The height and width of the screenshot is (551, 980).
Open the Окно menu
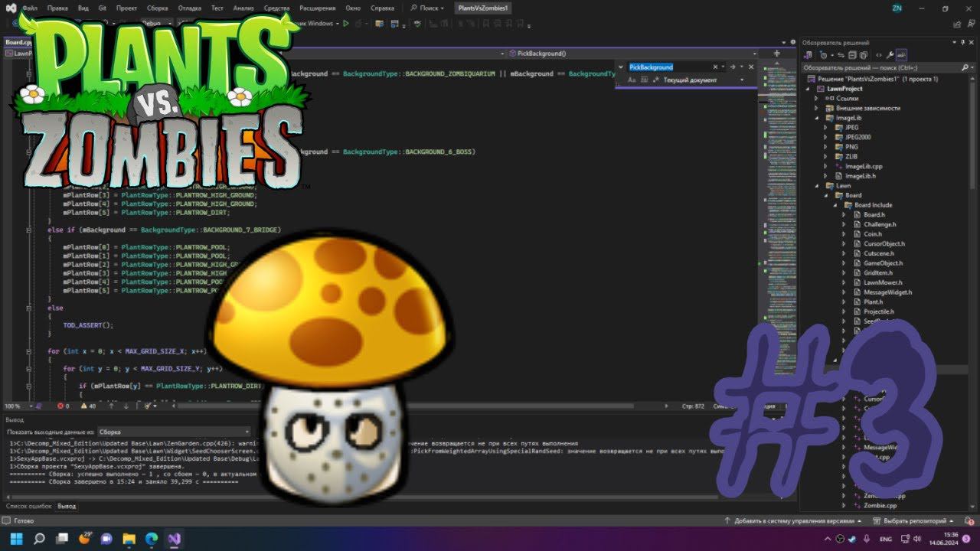353,8
